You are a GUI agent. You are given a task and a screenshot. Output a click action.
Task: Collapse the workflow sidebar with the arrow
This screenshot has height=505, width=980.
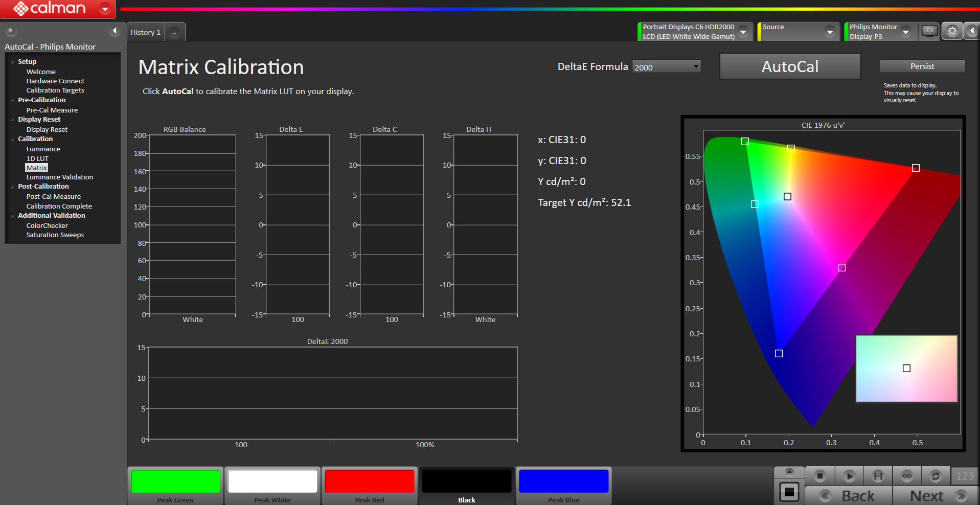tap(115, 31)
